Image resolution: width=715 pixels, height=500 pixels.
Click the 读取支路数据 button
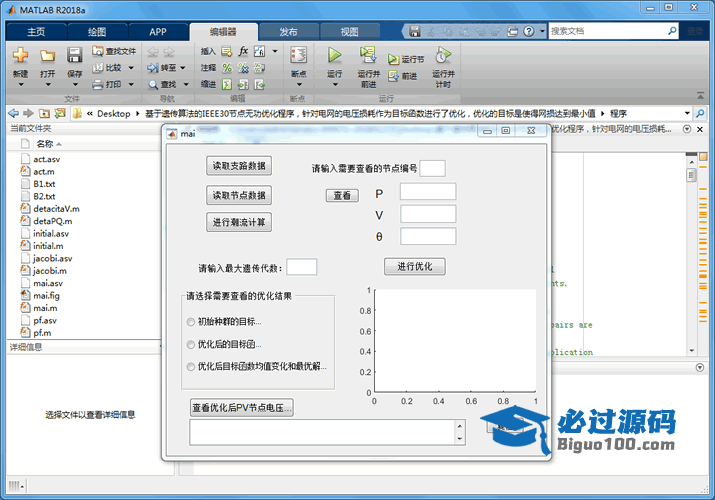point(239,166)
